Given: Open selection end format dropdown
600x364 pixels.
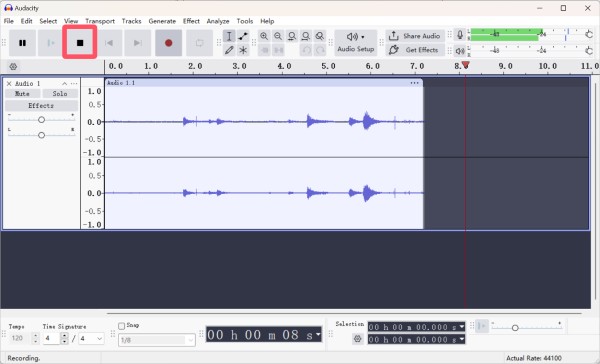Looking at the screenshot, I should (462, 339).
